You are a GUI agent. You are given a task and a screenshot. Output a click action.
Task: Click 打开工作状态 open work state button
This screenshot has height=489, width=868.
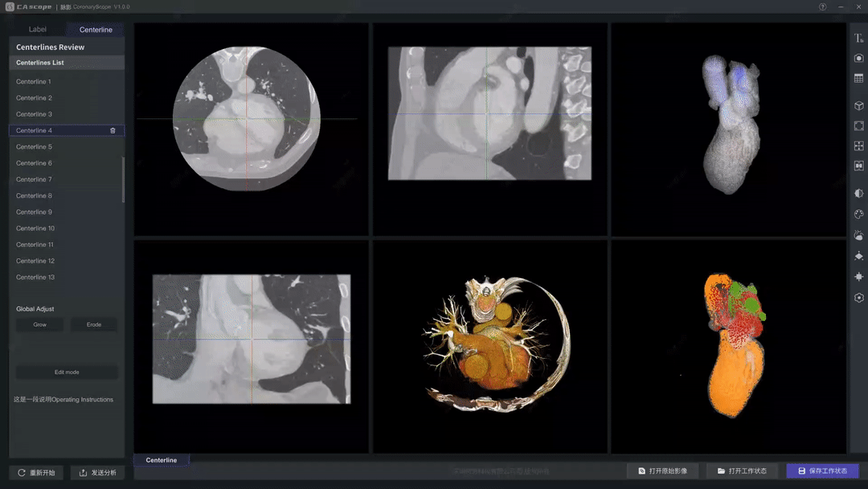[x=743, y=471]
